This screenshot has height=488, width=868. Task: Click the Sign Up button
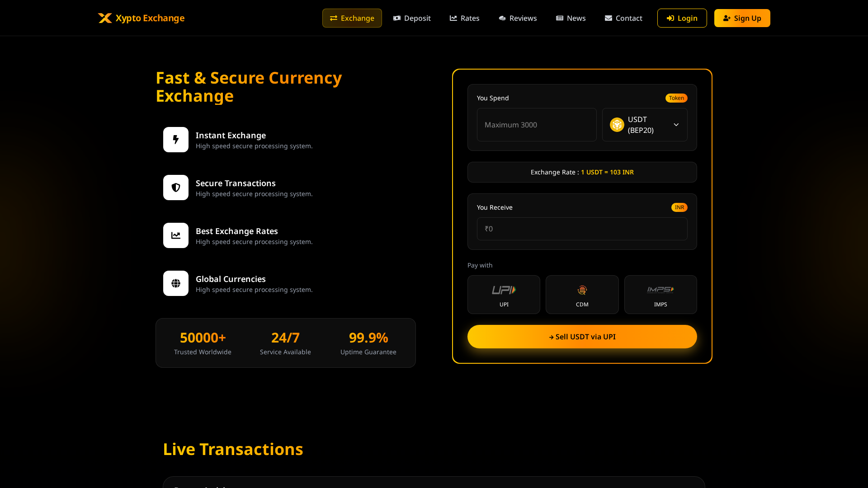pos(742,18)
